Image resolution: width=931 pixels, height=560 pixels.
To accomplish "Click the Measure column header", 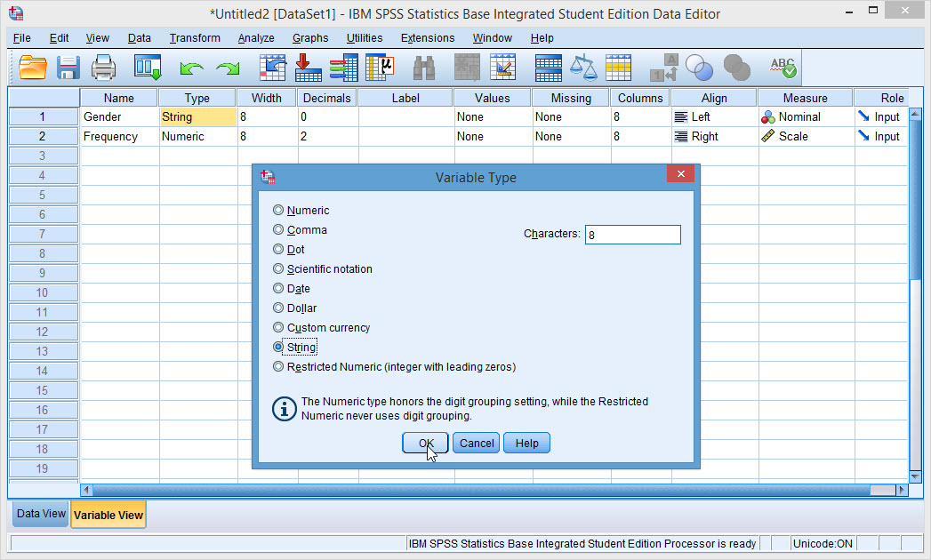I will (805, 98).
